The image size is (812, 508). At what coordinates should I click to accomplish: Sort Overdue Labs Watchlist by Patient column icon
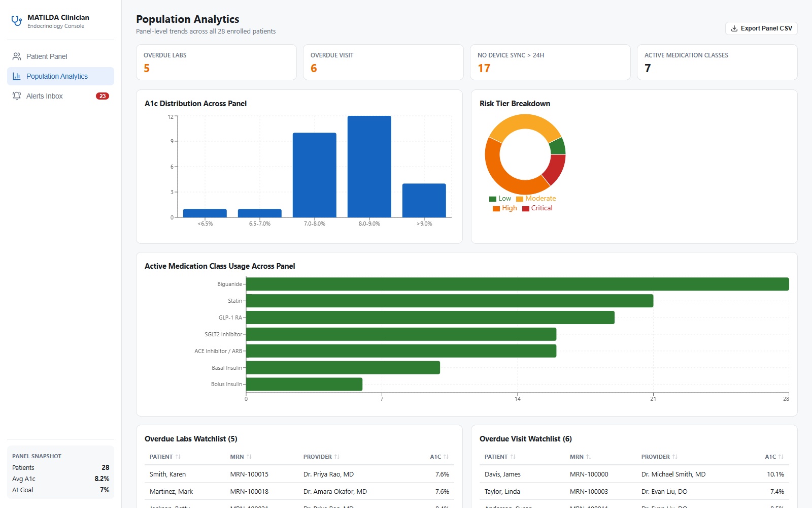[178, 457]
